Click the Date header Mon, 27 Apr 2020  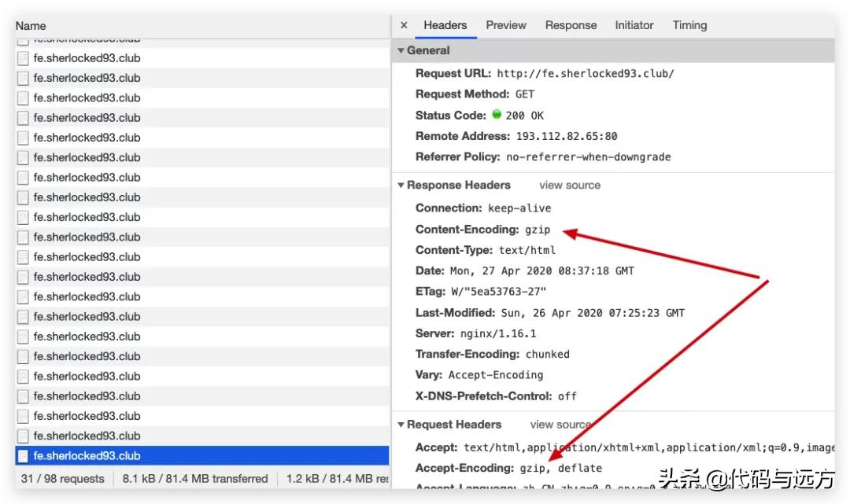click(x=524, y=270)
